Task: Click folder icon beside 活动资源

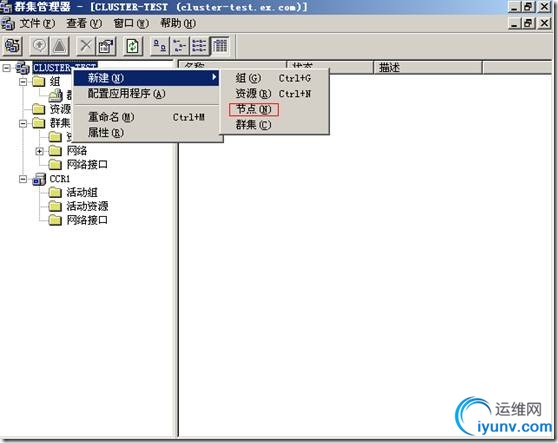Action: tap(55, 206)
